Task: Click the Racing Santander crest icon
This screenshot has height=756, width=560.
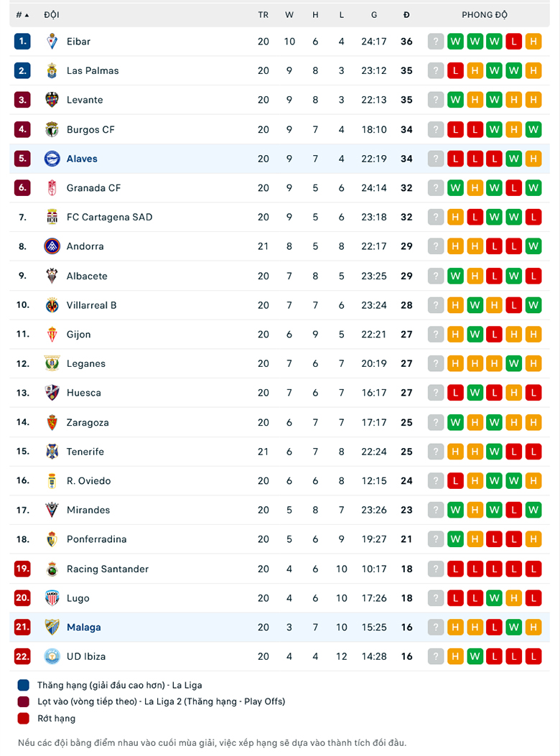Action: coord(52,569)
